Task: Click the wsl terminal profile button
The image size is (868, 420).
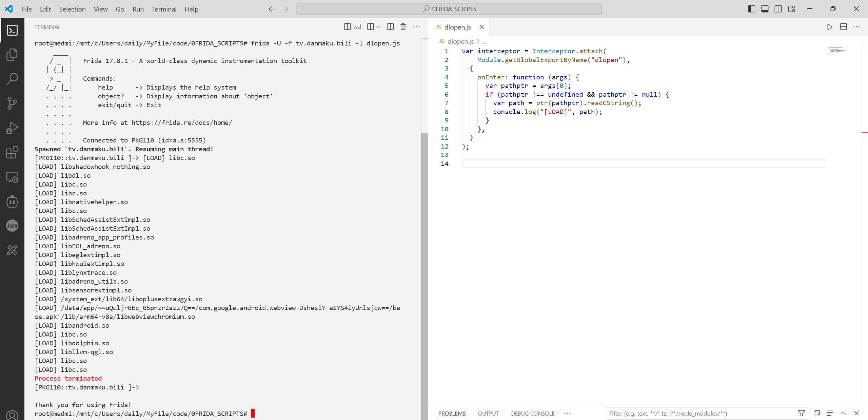Action: 353,27
